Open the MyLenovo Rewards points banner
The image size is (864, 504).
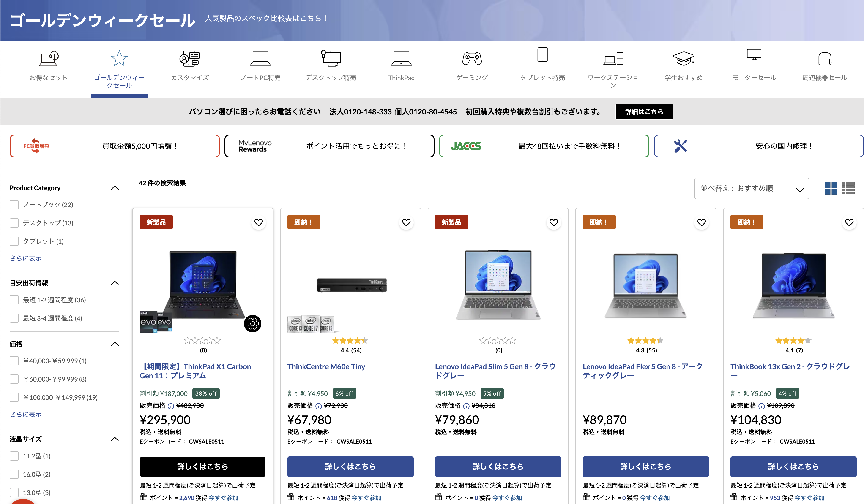coord(329,146)
